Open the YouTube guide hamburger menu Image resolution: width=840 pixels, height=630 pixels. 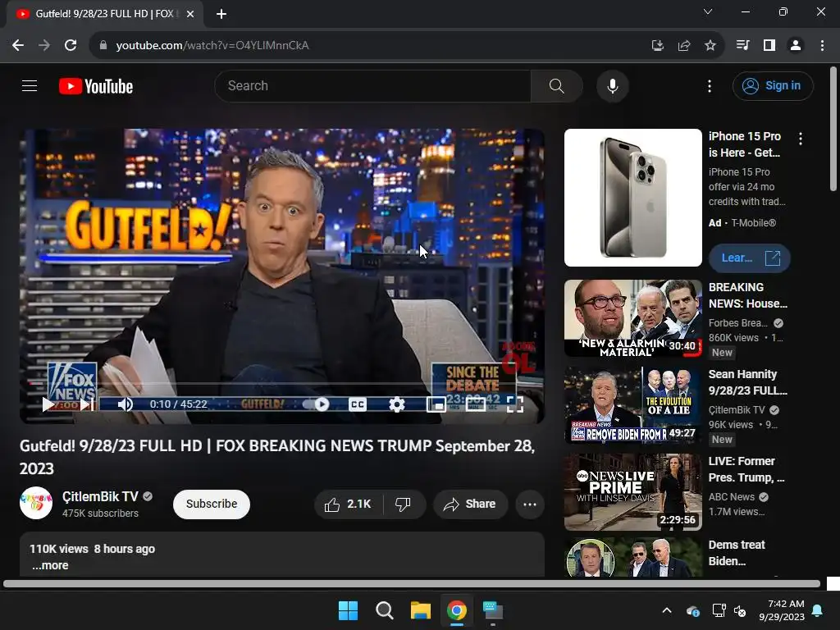30,85
